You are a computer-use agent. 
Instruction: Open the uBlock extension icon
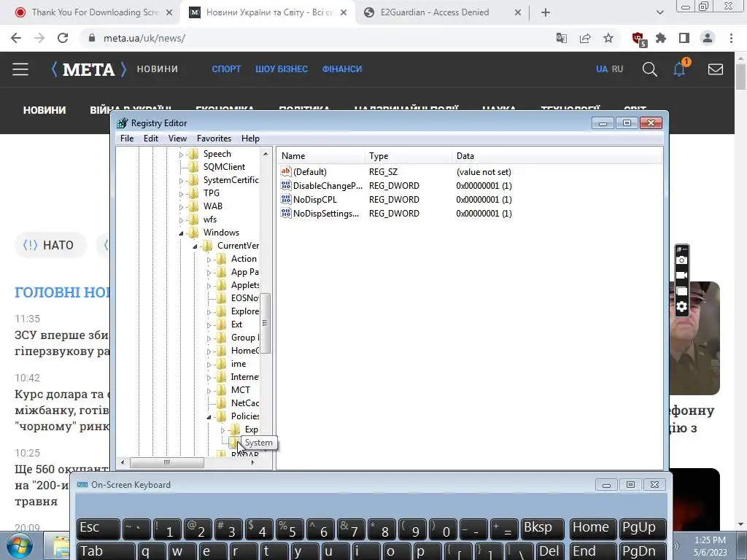coord(639,39)
